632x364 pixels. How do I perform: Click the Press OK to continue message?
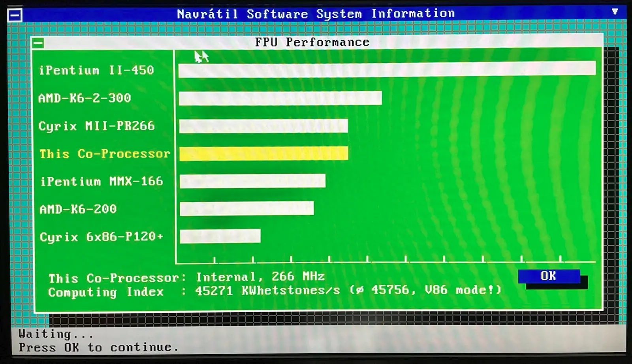click(x=98, y=347)
